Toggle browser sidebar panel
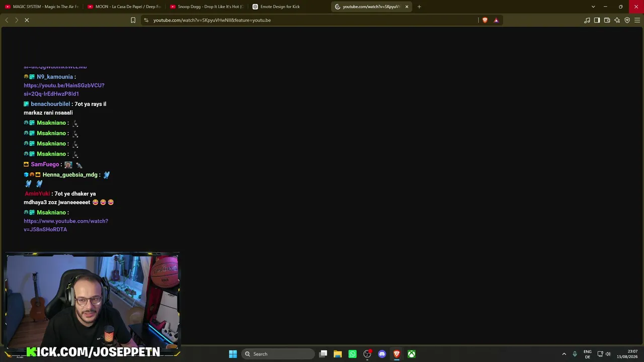 pos(597,20)
